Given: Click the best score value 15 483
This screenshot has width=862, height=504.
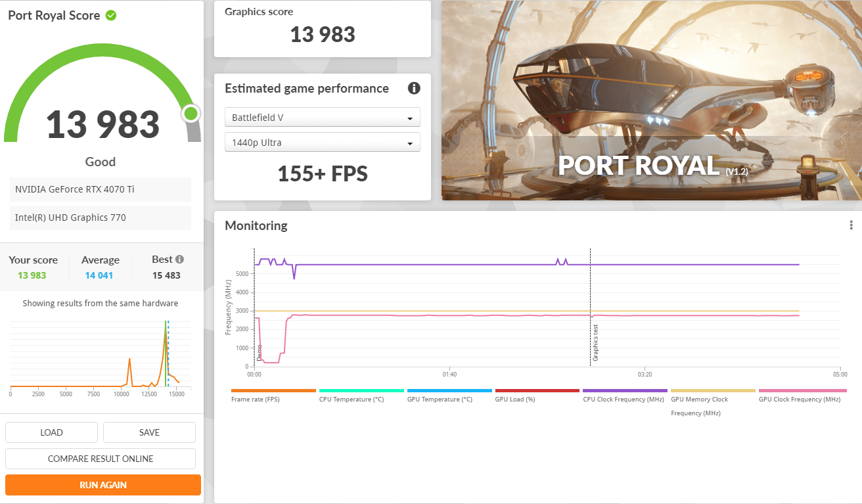Looking at the screenshot, I should (x=166, y=275).
